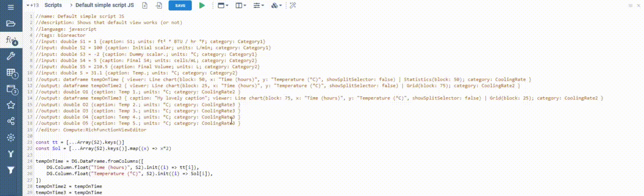Click the '//input: double S2 = 100' code line

tap(153, 48)
